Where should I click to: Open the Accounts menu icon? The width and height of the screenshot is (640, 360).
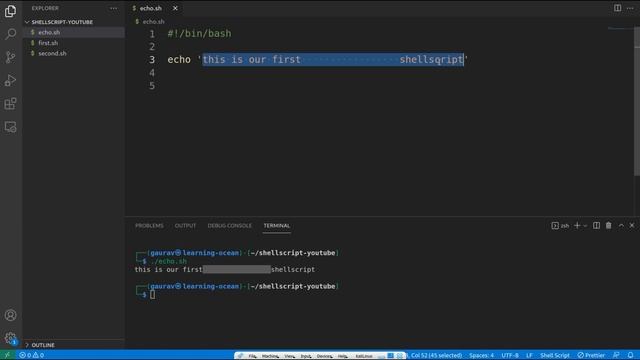(x=11, y=315)
